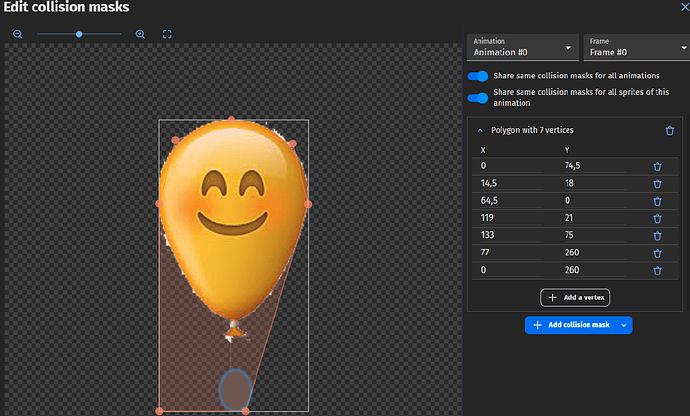Collapse the Polygon with 7 vertices section
The image size is (690, 416).
pos(480,130)
